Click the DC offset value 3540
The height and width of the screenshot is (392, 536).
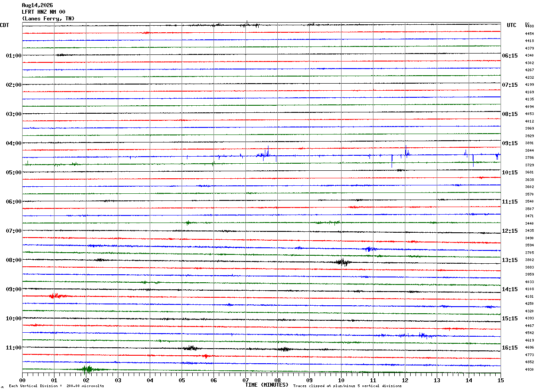pos(529,202)
